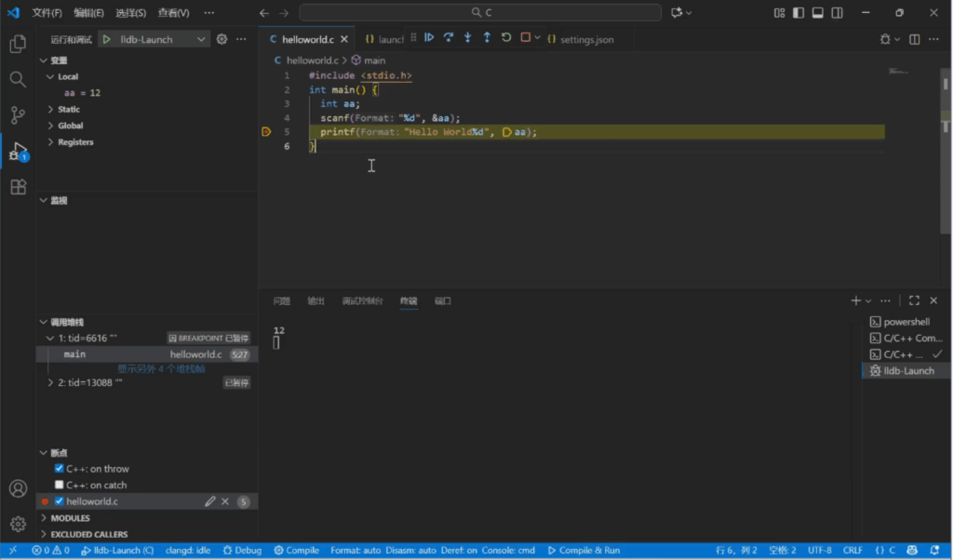This screenshot has height=560, width=953.
Task: Click the command center search box
Action: tap(480, 13)
